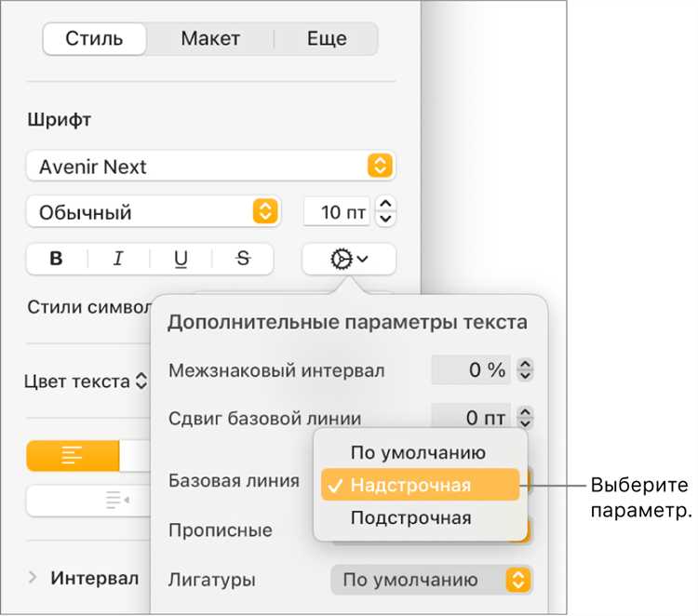Viewport: 698px width, 616px height.
Task: Adjust Сдвиг базовой линии stepper
Action: 526,418
